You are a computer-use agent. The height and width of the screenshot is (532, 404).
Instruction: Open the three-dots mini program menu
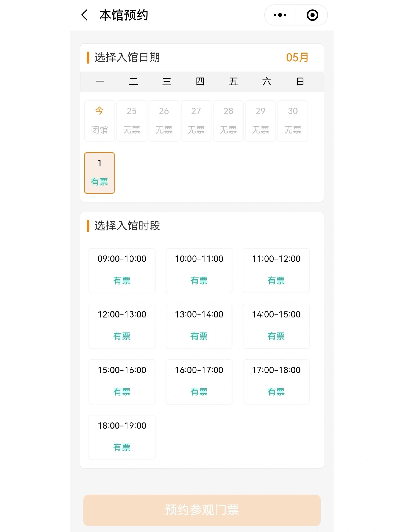(280, 15)
